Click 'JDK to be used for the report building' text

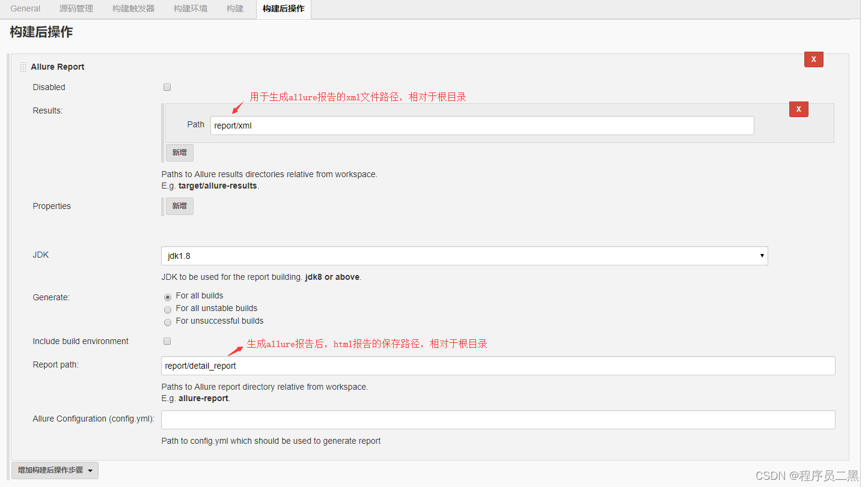coord(261,277)
